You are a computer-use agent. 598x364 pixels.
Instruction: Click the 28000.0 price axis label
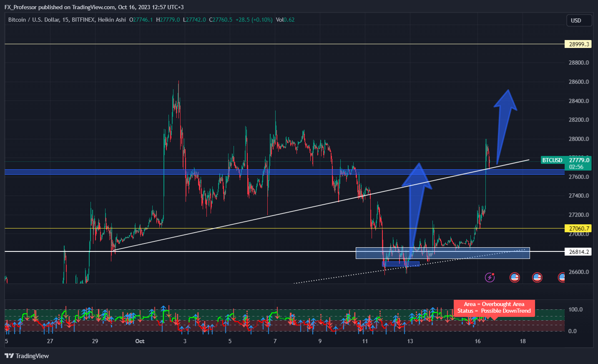pyautogui.click(x=579, y=139)
